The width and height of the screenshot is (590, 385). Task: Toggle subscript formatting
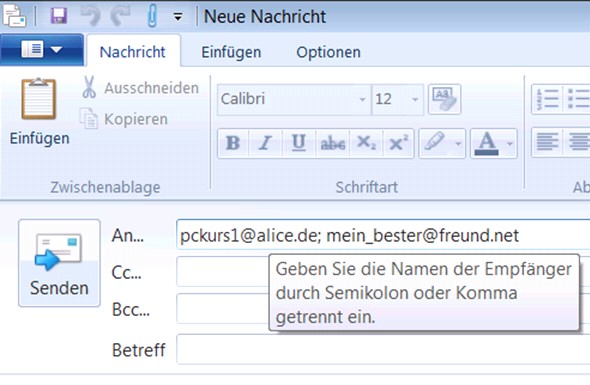pos(366,143)
